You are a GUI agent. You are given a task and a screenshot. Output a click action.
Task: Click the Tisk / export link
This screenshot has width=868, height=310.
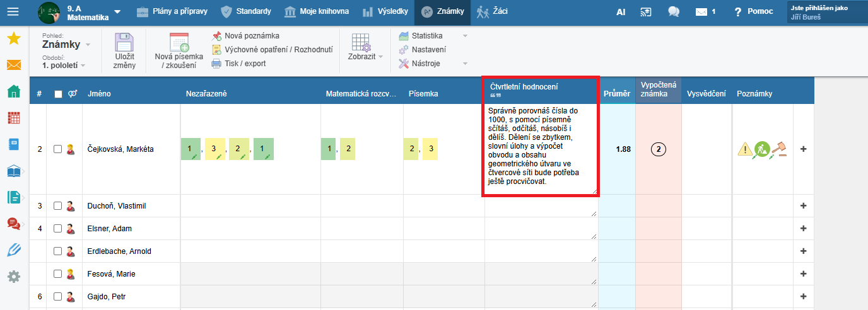(245, 63)
